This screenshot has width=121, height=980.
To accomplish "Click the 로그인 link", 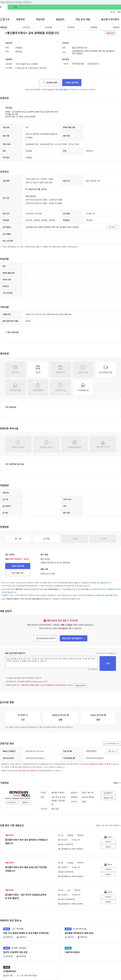I will click(113, 12).
